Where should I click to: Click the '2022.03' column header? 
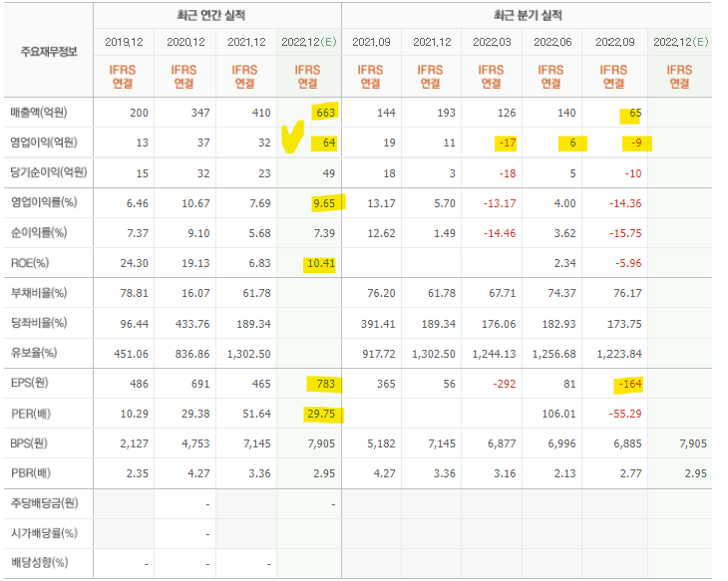pyautogui.click(x=492, y=42)
